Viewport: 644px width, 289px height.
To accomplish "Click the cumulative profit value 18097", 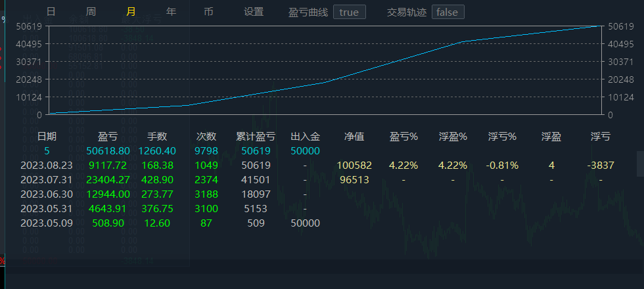I will pyautogui.click(x=256, y=194).
